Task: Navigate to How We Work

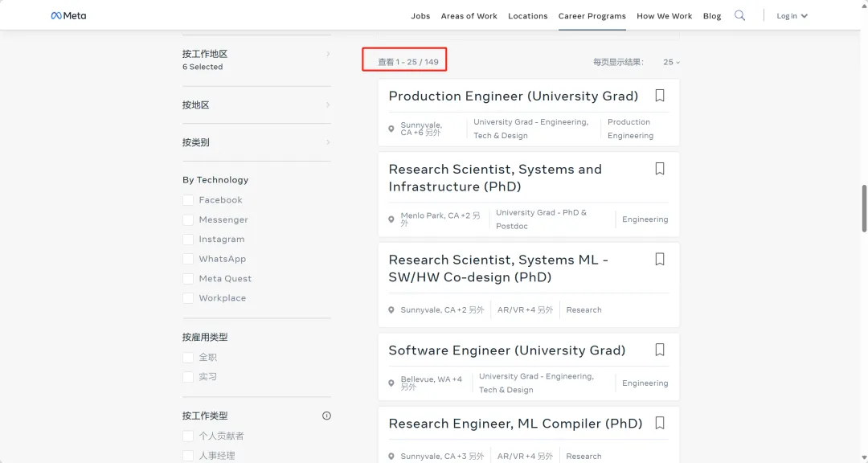Action: click(665, 15)
